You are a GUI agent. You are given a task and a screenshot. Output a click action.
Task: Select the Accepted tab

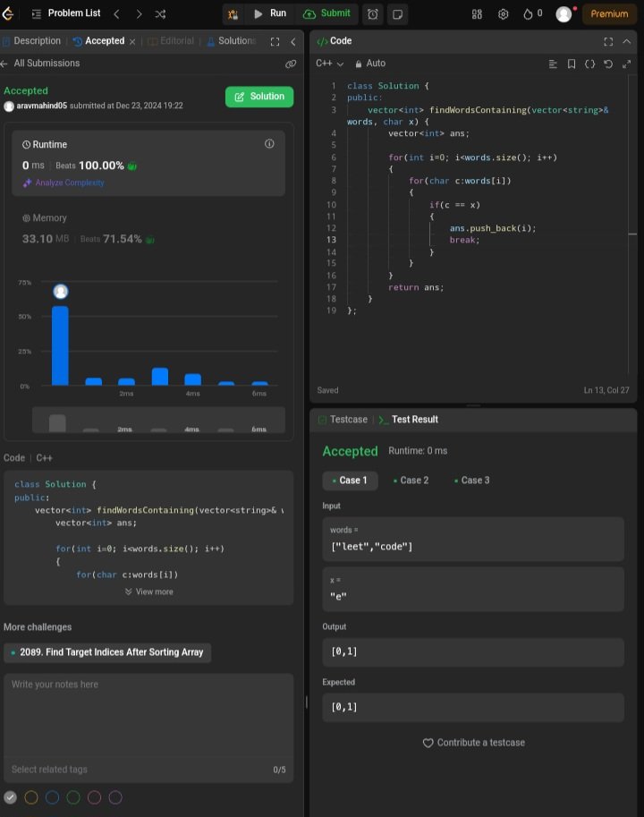[99, 41]
